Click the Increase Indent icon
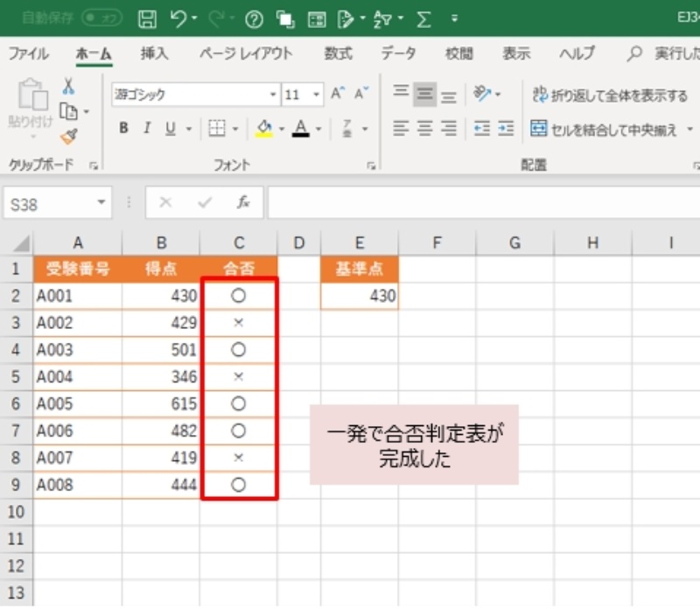Screen dimensions: 700x609 [505, 129]
